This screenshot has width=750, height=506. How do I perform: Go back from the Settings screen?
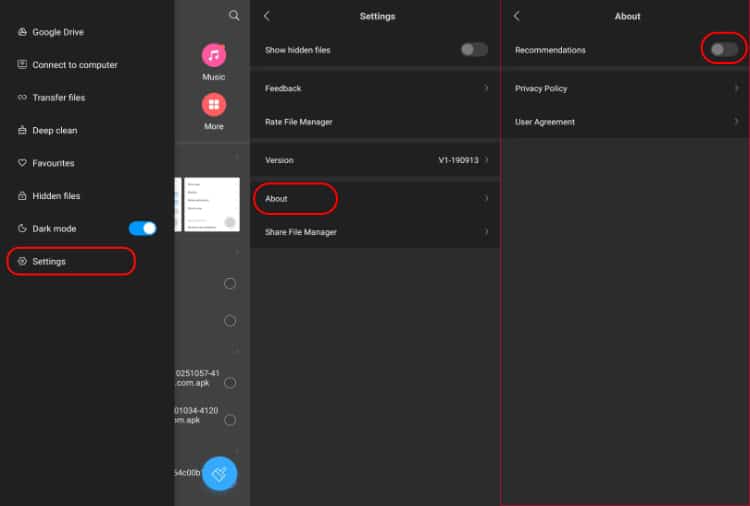267,16
